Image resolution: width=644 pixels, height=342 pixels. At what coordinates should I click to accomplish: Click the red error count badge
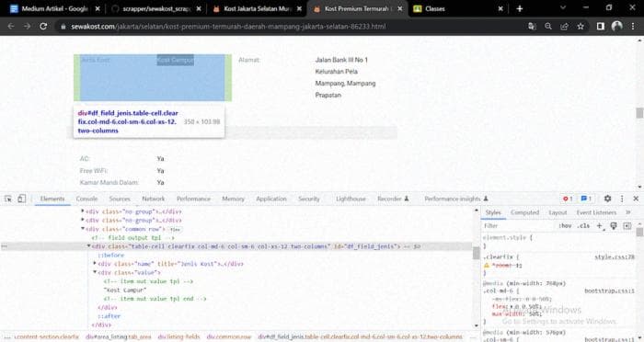coord(568,199)
